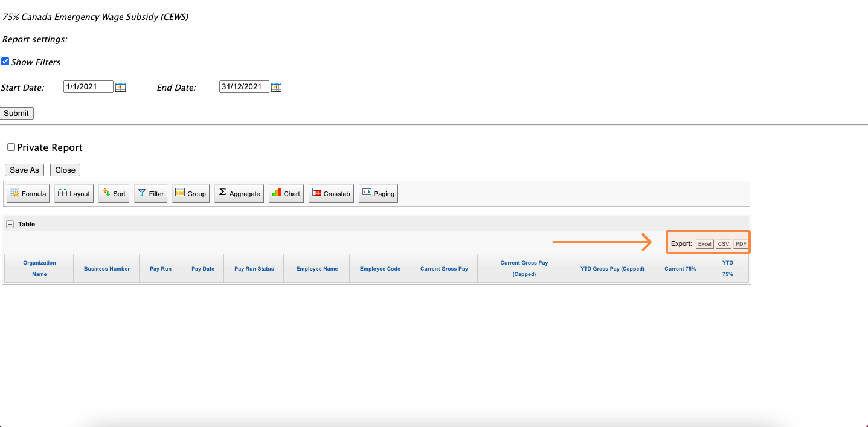Open the End Date calendar picker icon

[276, 87]
